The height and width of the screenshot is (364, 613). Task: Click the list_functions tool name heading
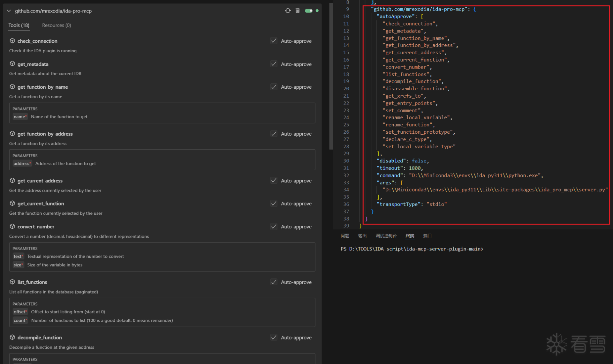pos(32,282)
